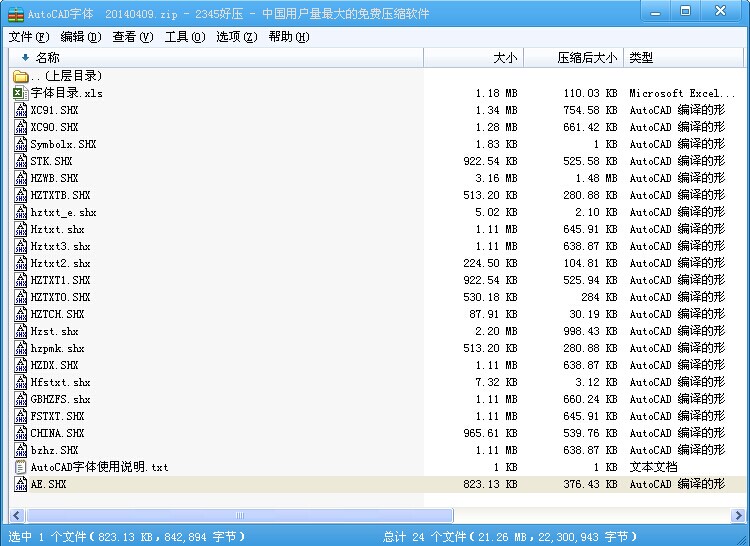Open the 查看(V) menu

tap(132, 37)
